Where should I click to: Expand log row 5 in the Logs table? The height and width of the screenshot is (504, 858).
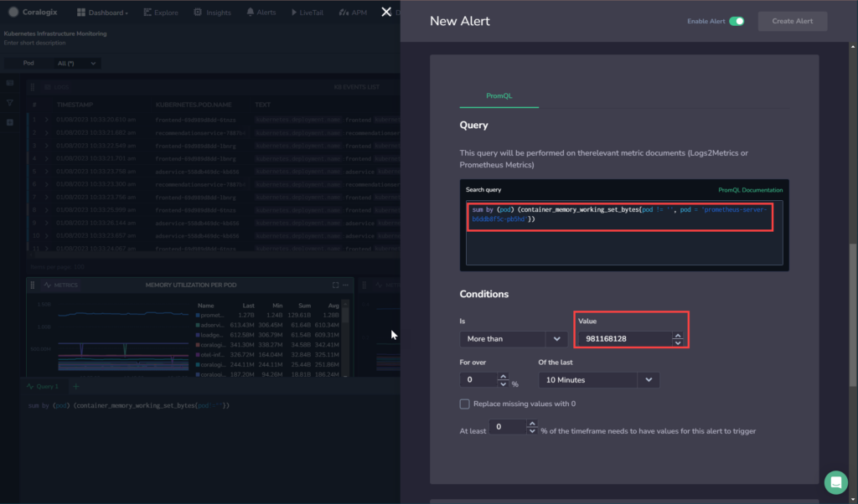47,172
